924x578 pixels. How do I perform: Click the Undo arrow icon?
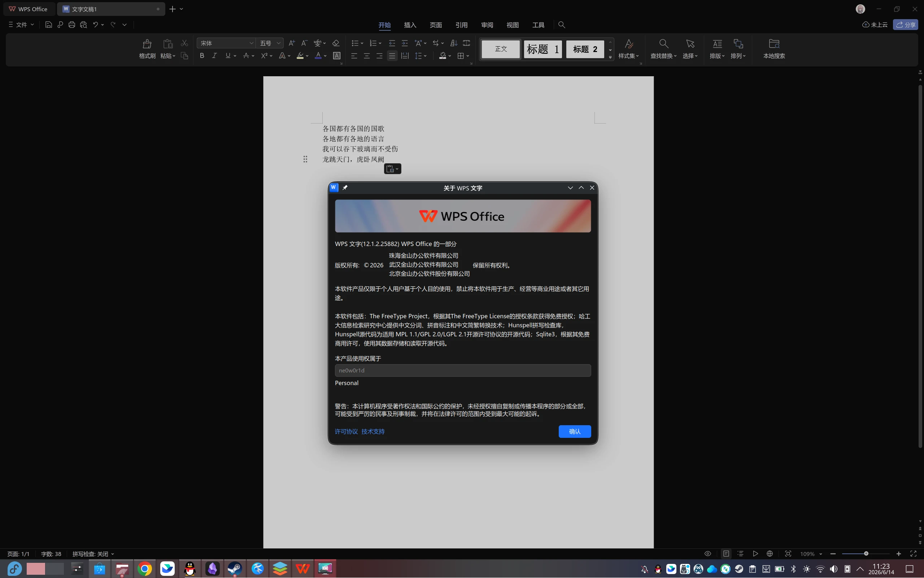pos(95,25)
